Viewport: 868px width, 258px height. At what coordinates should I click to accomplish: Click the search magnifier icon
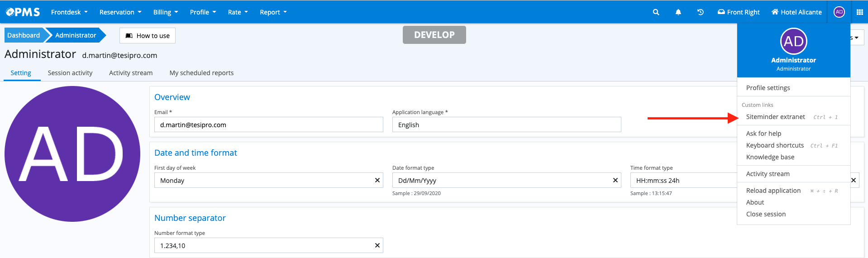click(656, 12)
